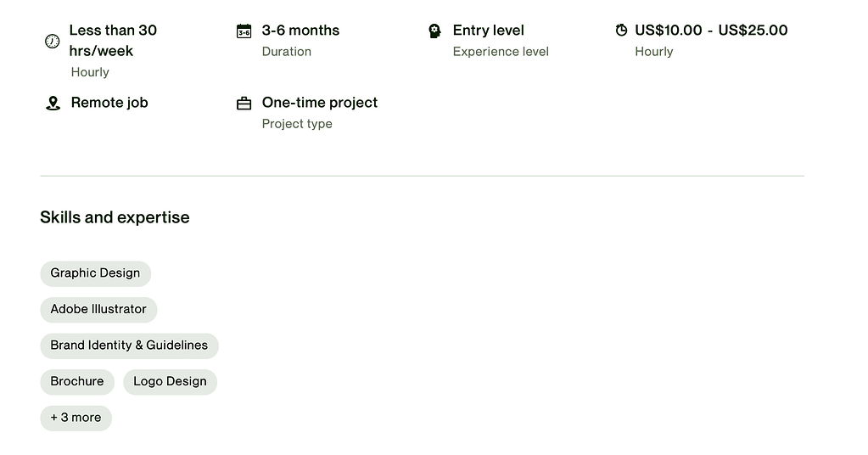The width and height of the screenshot is (868, 455).
Task: Click the Skills and expertise heading
Action: 115,217
